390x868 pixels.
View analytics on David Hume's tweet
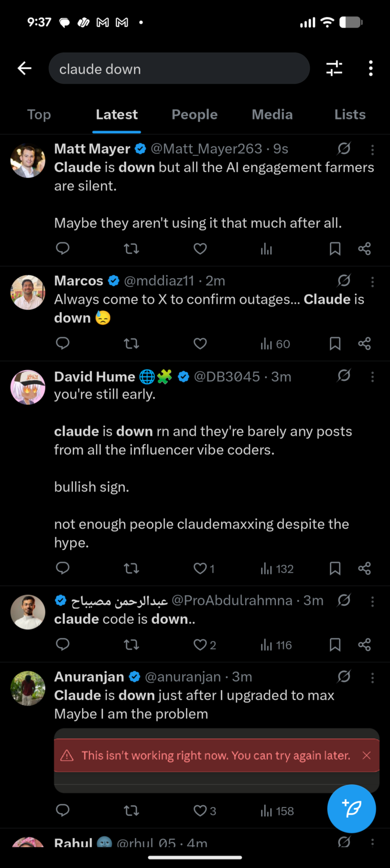pos(266,568)
